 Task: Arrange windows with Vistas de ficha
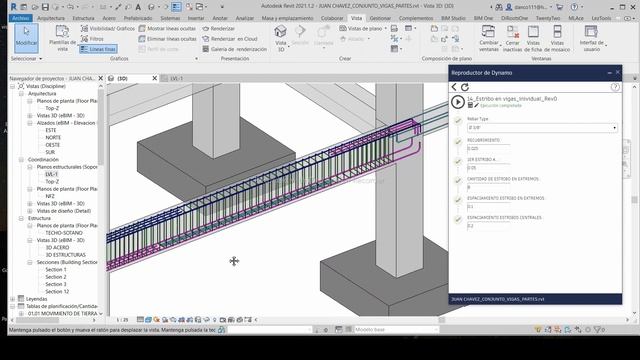pos(533,38)
